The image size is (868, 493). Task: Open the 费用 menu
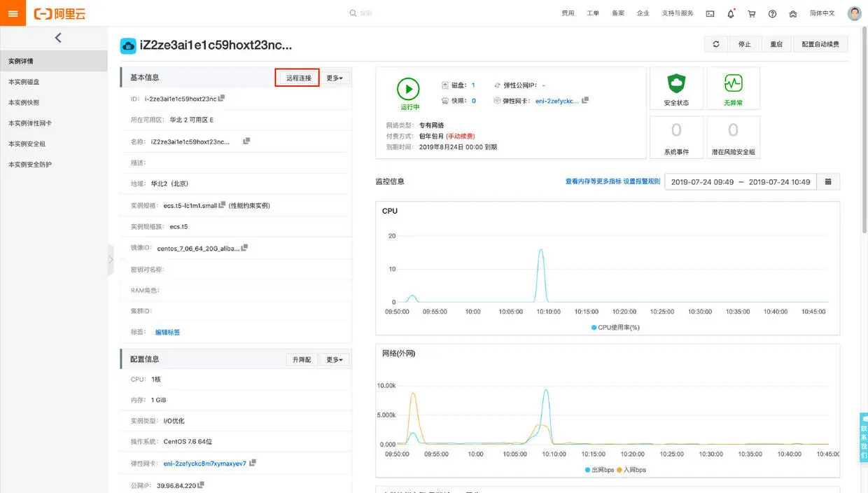tap(568, 13)
